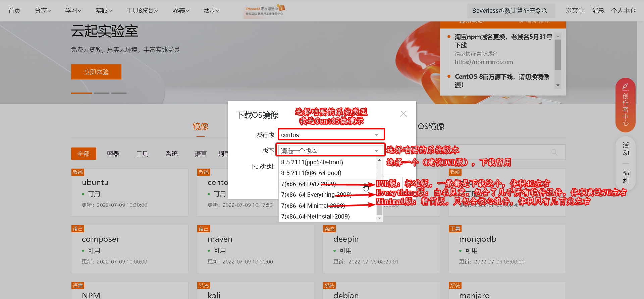Viewport: 644px width, 299px height.
Task: Select the first carousel indicator
Action: point(82,93)
